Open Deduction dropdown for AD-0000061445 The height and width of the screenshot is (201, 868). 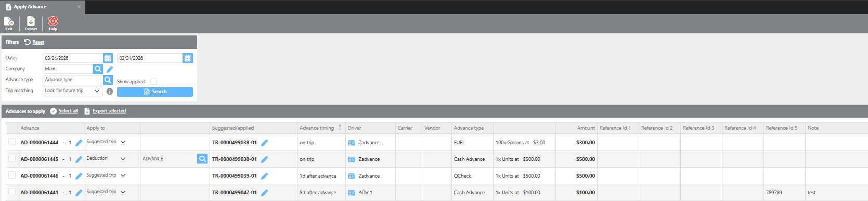coord(107,158)
